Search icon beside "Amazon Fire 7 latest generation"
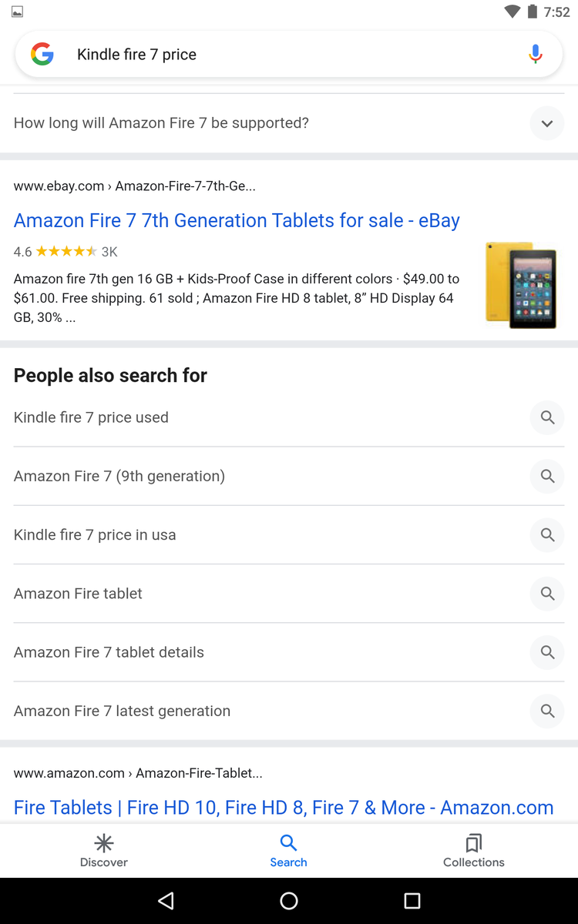This screenshot has width=578, height=924. (547, 711)
